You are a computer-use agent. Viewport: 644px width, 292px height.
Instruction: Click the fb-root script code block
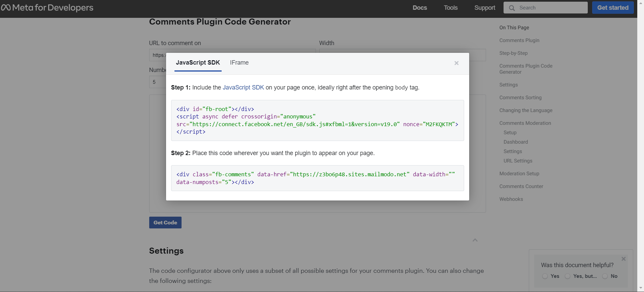click(317, 120)
